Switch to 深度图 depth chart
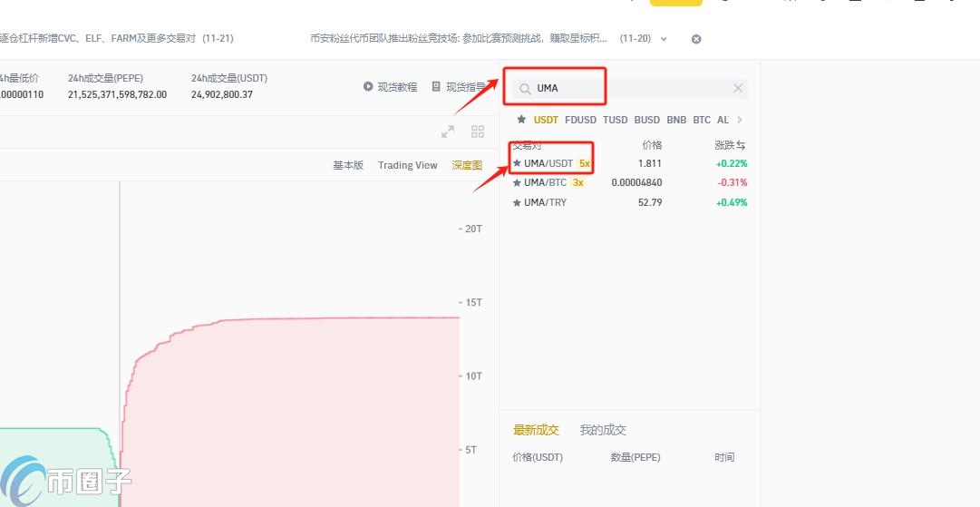 (467, 165)
